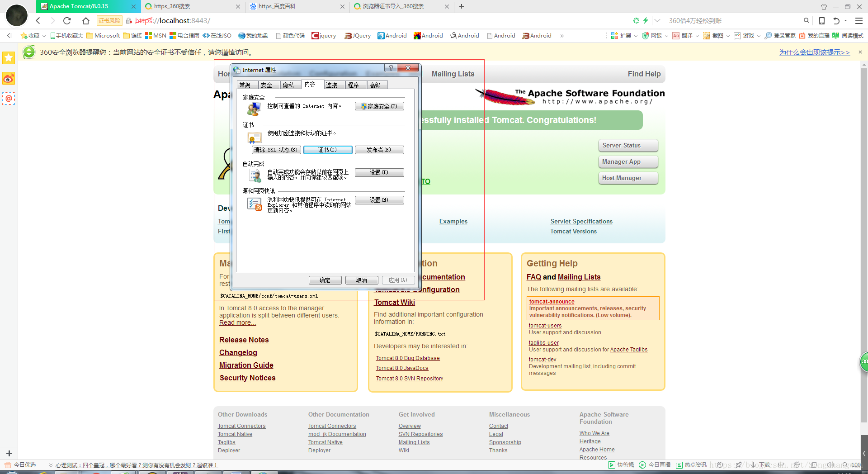The width and height of the screenshot is (868, 474).
Task: Switch to https_360搜索 browser tab
Action: click(x=193, y=6)
